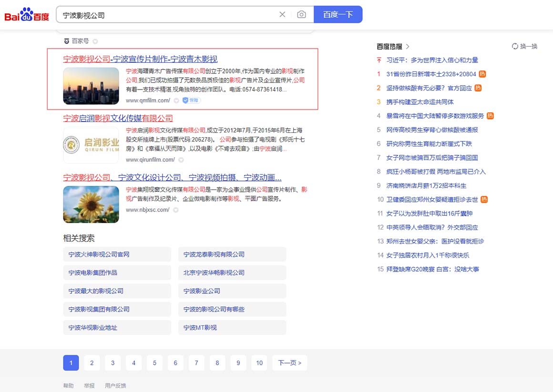Expand the dropdown arrow next to 百家号
The height and width of the screenshot is (392, 553).
click(95, 41)
